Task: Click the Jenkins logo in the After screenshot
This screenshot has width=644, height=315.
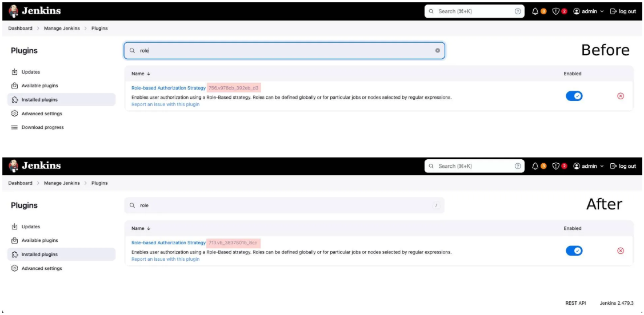Action: click(x=34, y=165)
